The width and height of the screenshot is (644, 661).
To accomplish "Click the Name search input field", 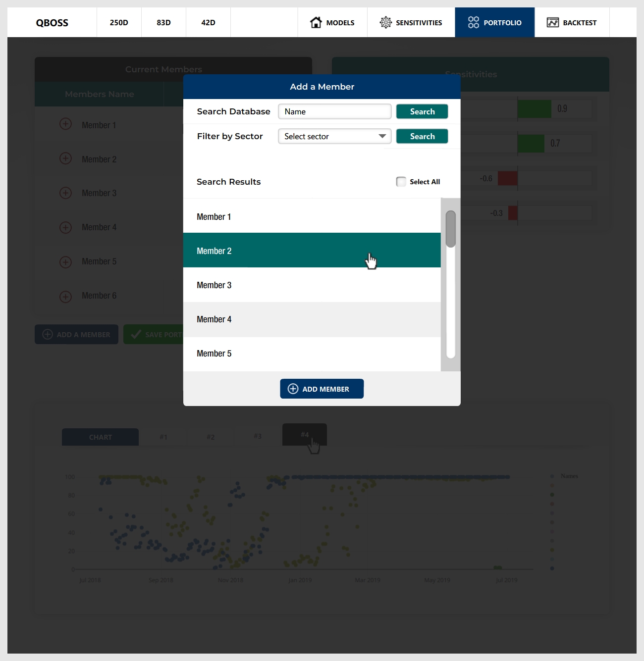I will tap(335, 111).
